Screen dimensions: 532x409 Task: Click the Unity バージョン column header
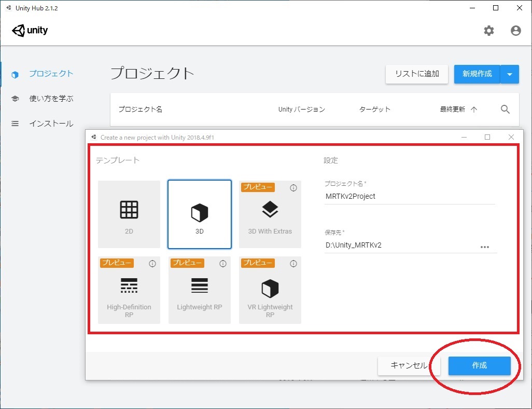pyautogui.click(x=302, y=110)
